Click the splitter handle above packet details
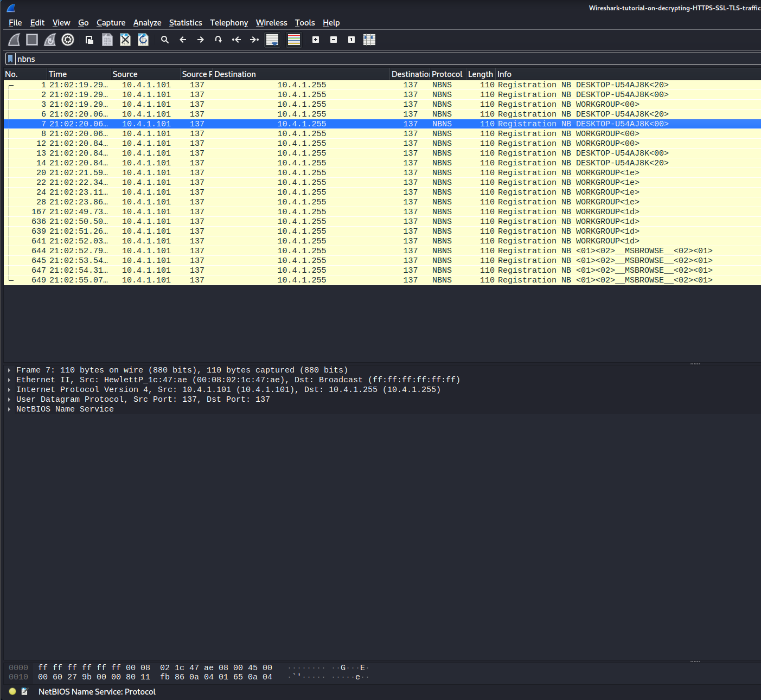Screen dimensions: 761x700 tap(695, 364)
